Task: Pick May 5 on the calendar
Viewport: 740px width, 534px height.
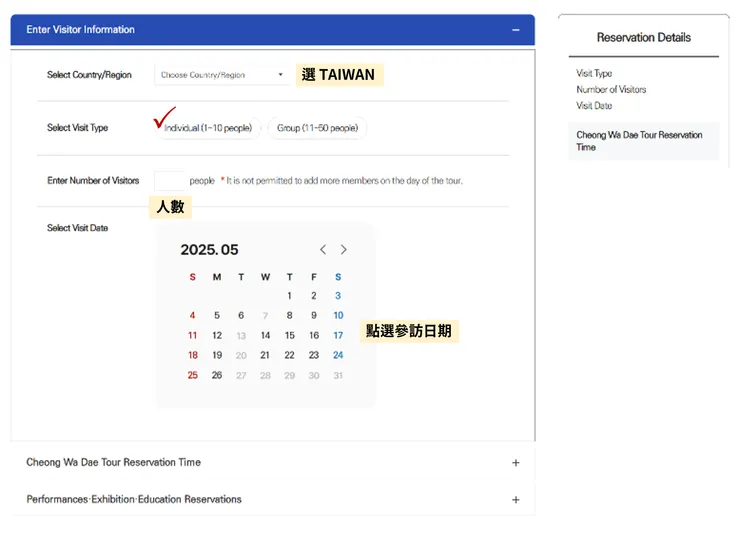Action: click(x=217, y=316)
